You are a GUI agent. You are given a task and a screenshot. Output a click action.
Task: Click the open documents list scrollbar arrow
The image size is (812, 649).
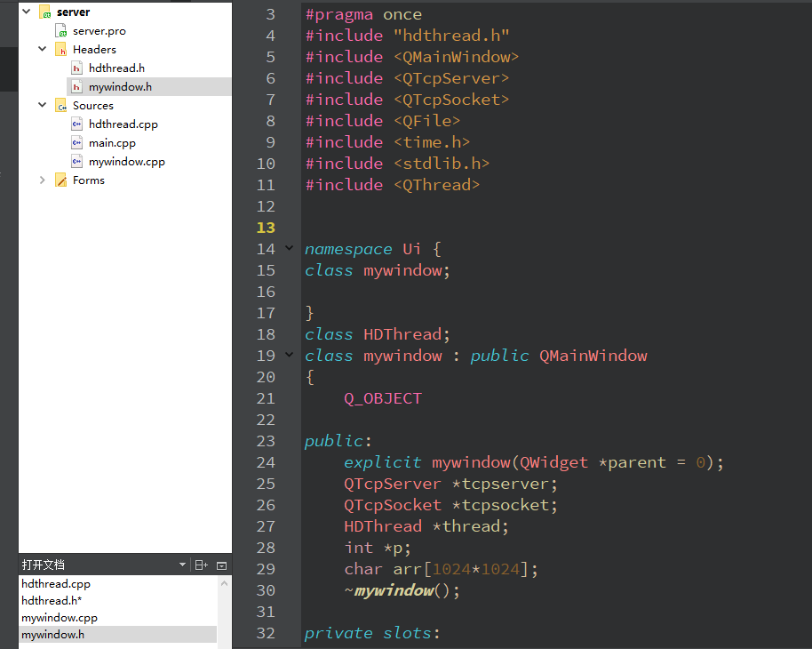[x=224, y=584]
